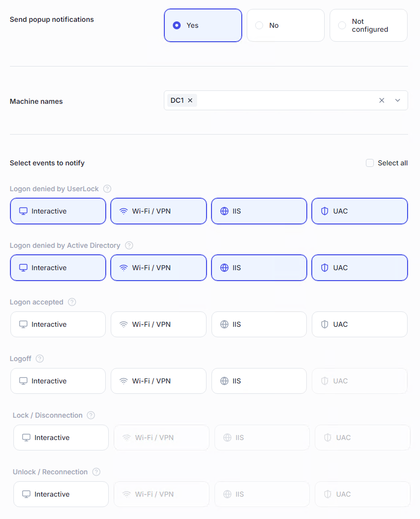Enable Wi-Fi / VPN under Logoff
The height and width of the screenshot is (519, 420).
(x=158, y=381)
